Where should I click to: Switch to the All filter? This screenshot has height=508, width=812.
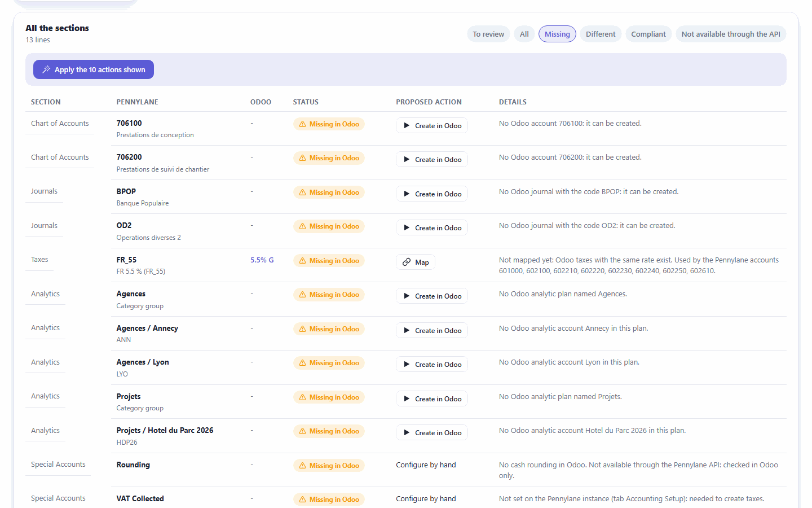(x=524, y=34)
